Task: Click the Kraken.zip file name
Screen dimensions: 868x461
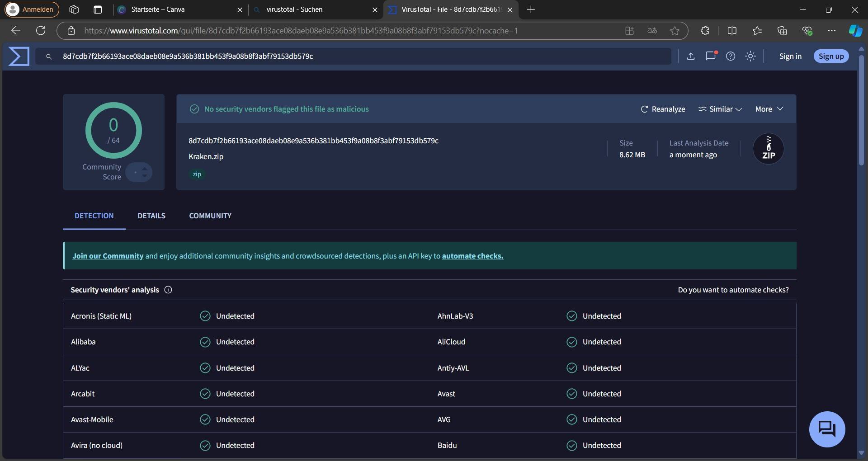Action: pos(206,156)
